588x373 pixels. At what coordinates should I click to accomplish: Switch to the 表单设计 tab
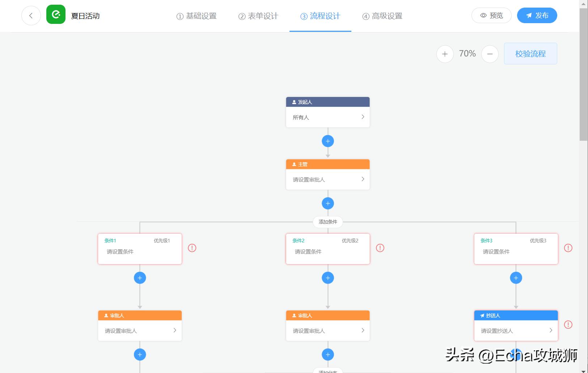(258, 16)
